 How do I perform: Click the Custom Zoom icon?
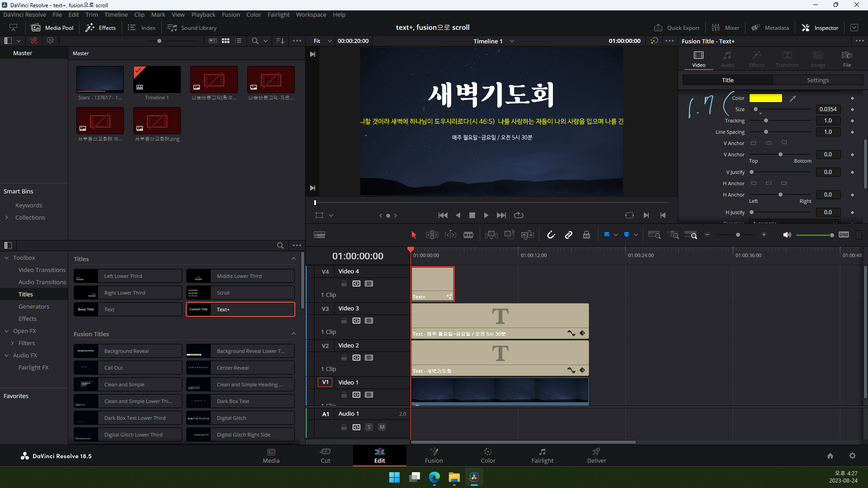(691, 235)
